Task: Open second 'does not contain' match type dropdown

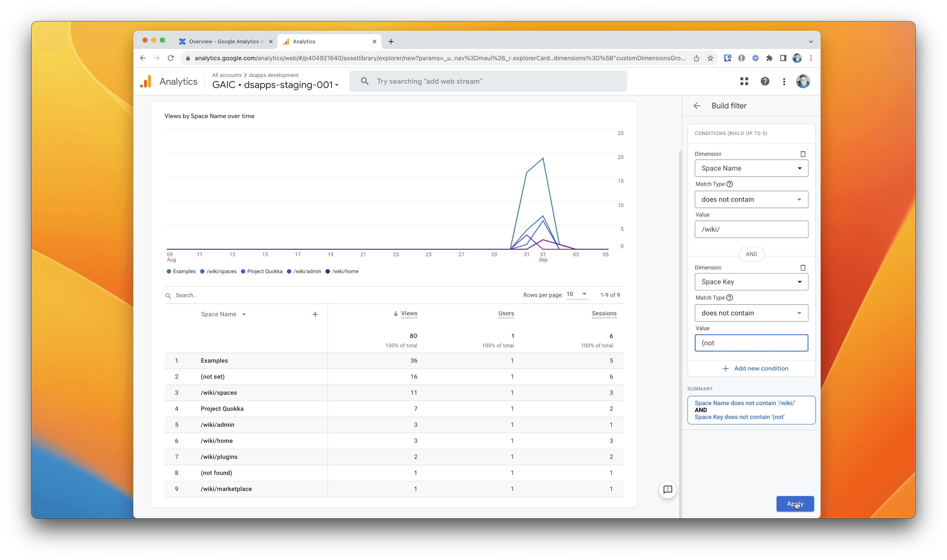Action: coord(751,313)
